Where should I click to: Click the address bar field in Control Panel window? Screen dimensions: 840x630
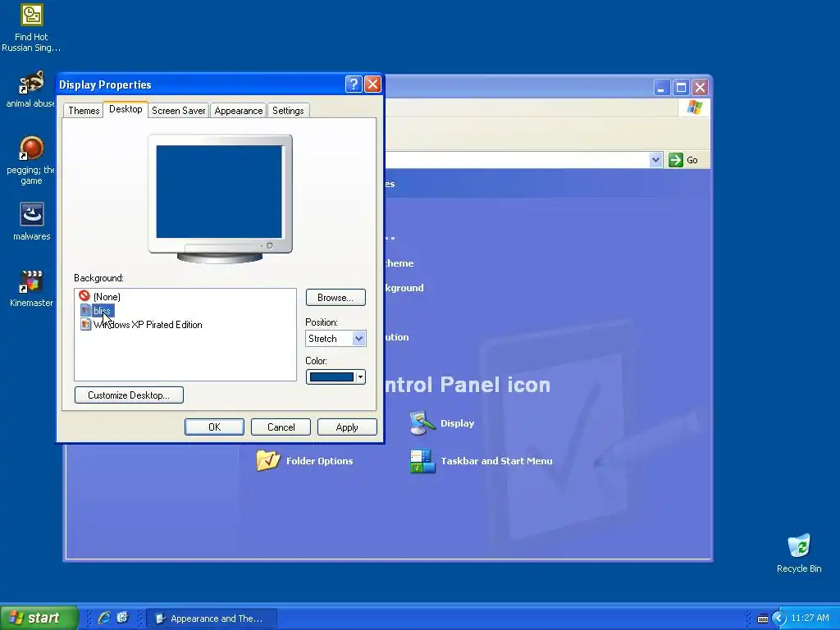click(x=517, y=160)
